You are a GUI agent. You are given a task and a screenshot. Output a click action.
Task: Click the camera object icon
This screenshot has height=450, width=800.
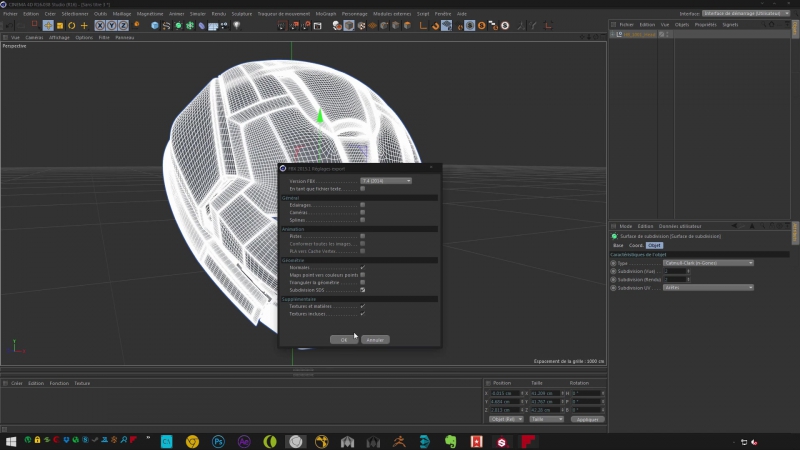pyautogui.click(x=224, y=26)
